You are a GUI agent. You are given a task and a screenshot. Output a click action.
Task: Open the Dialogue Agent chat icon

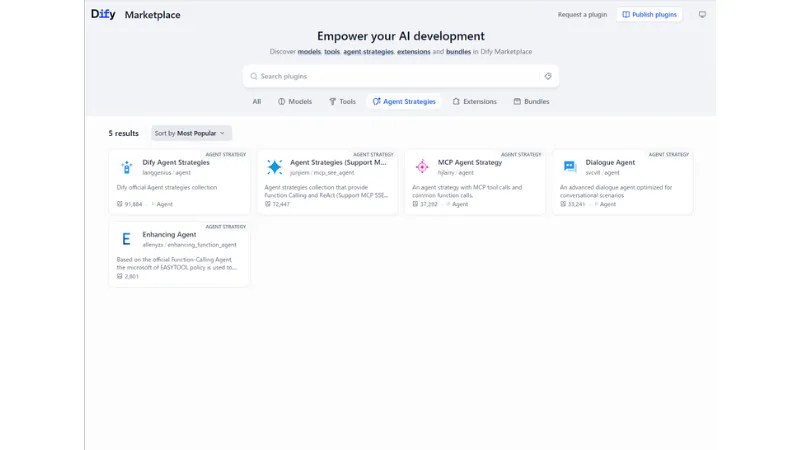pos(570,167)
